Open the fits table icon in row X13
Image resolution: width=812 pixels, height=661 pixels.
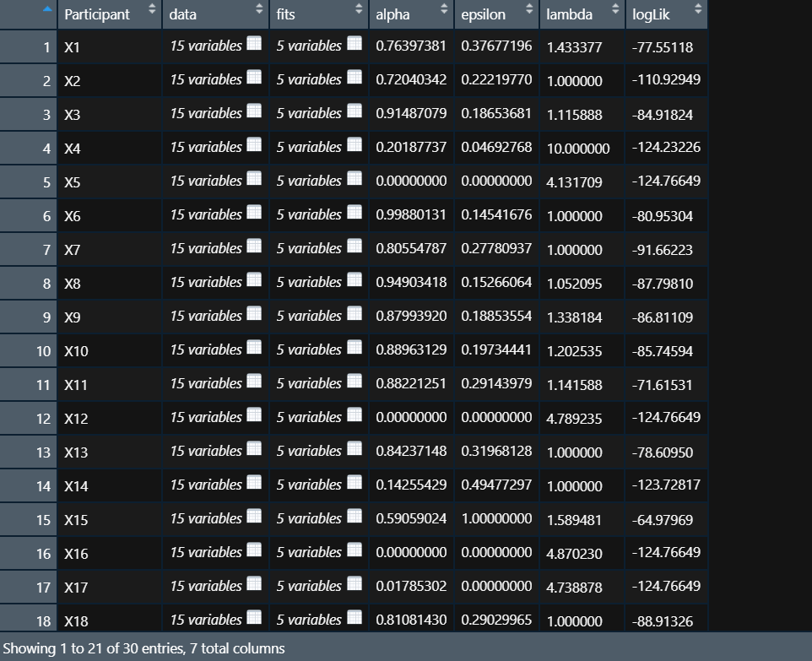point(355,448)
